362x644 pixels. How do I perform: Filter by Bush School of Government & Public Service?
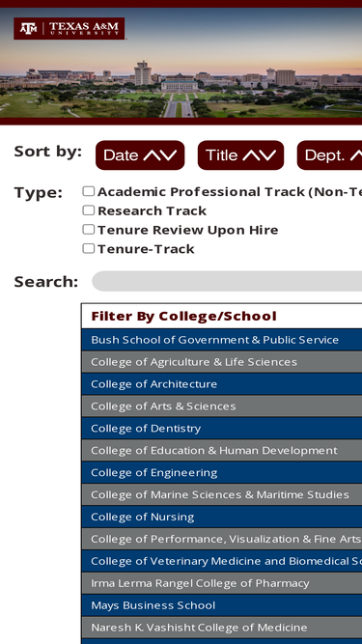222,340
